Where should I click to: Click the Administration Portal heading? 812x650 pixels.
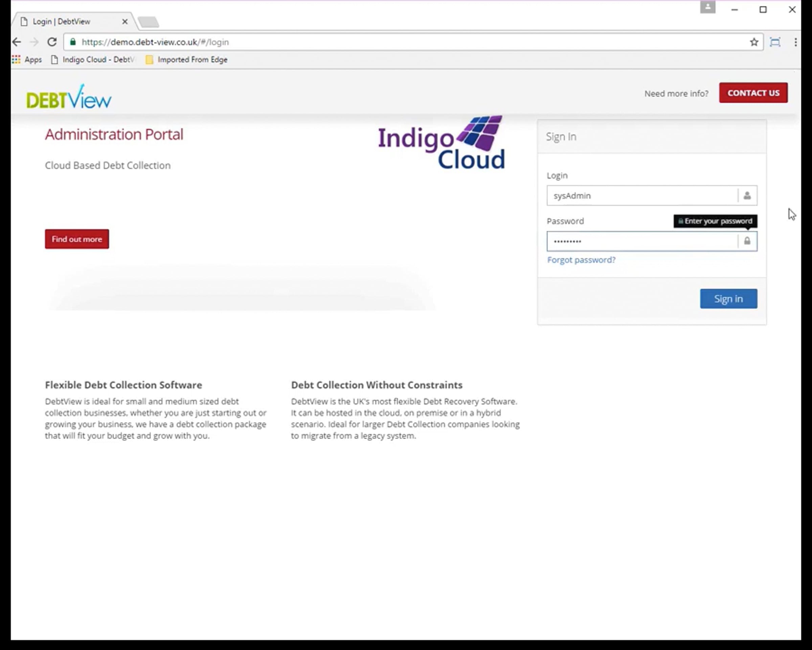[114, 134]
